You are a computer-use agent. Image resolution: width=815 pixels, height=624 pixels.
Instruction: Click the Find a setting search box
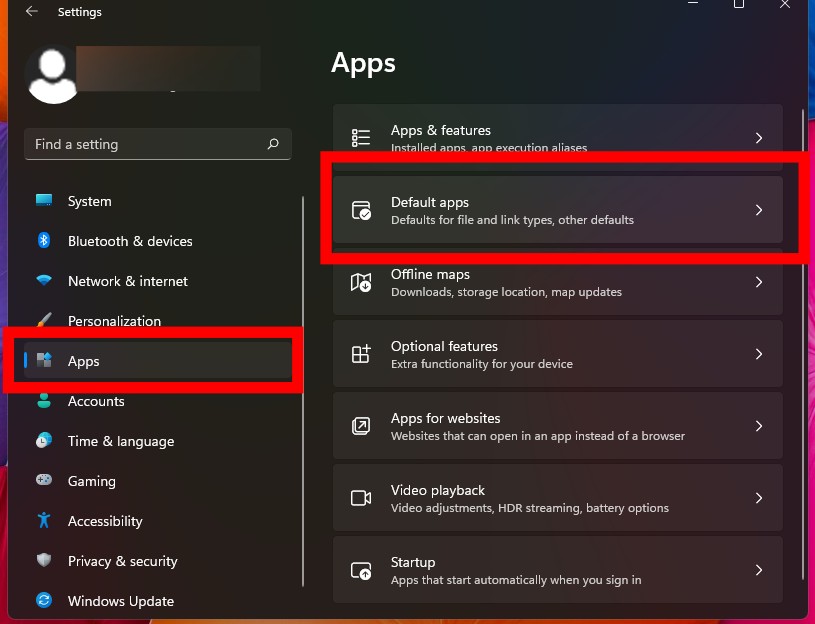point(157,144)
